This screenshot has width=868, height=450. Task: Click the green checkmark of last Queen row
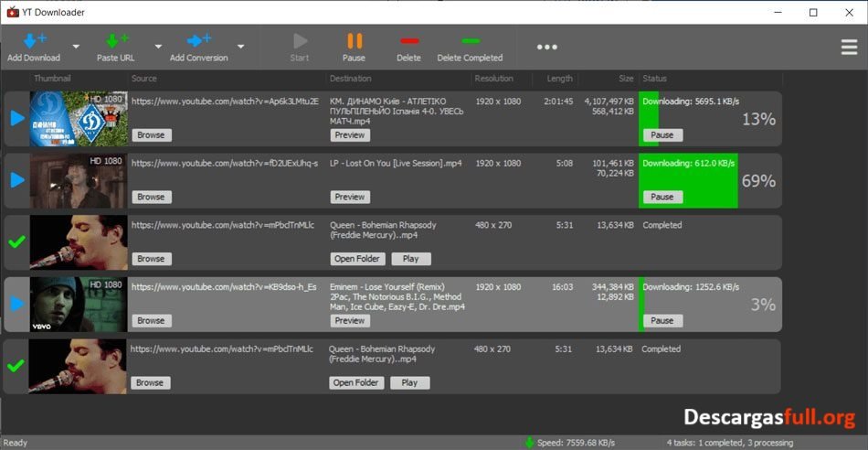click(16, 366)
